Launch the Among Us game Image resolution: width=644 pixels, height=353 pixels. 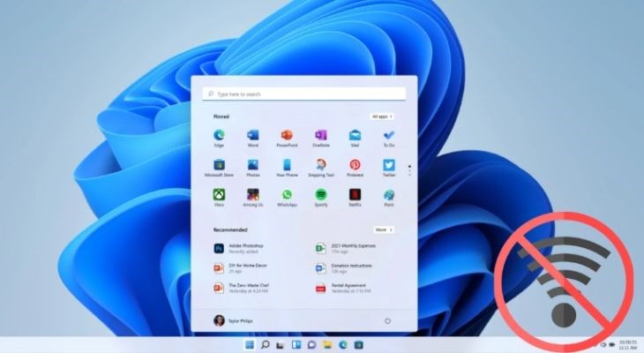(253, 198)
